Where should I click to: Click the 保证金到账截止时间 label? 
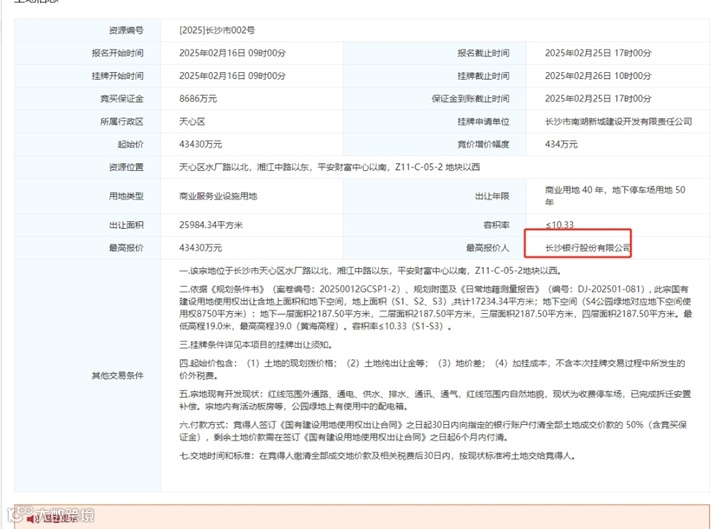[x=470, y=99]
